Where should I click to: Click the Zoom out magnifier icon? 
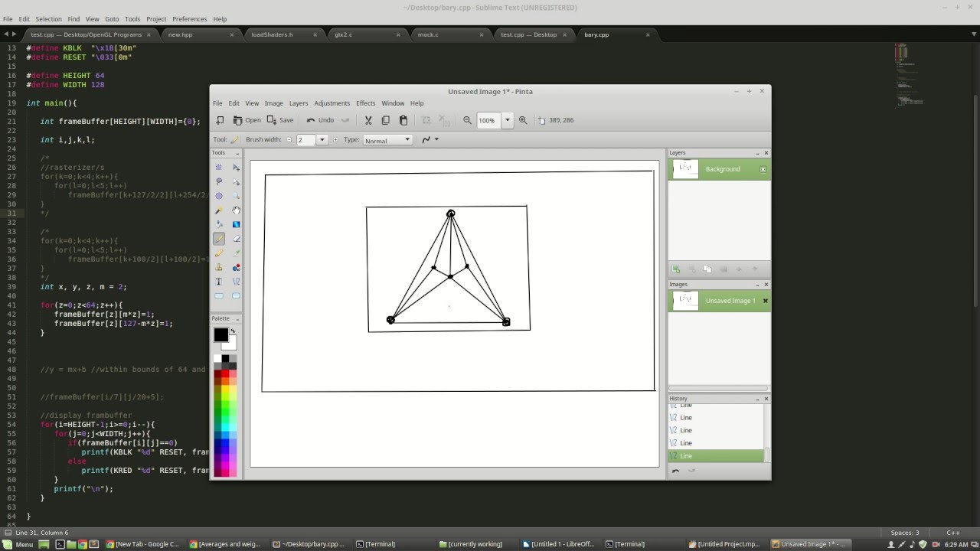(x=467, y=120)
